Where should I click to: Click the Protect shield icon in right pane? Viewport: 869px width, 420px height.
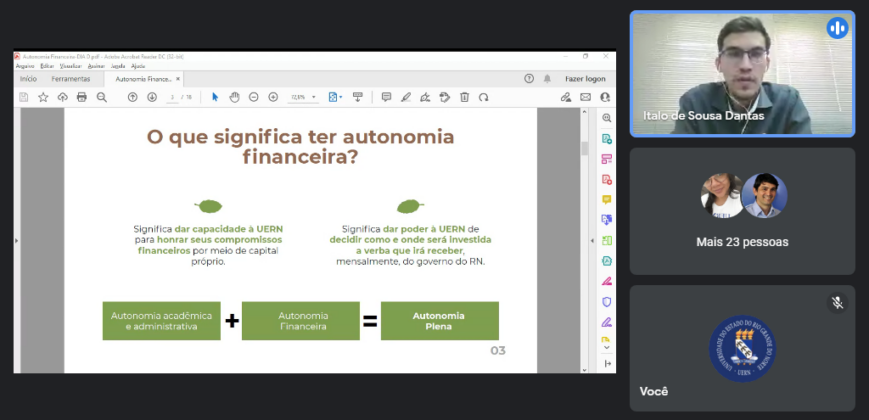(607, 302)
